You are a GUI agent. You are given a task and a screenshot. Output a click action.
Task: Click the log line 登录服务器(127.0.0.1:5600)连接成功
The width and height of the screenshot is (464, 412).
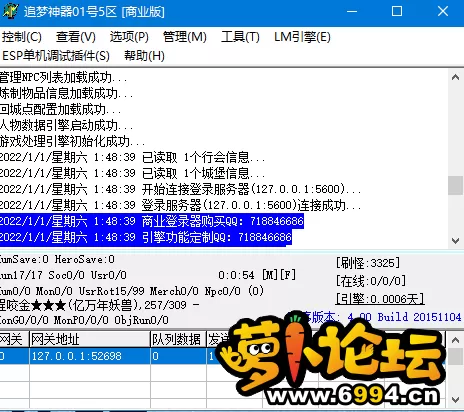(x=180, y=205)
